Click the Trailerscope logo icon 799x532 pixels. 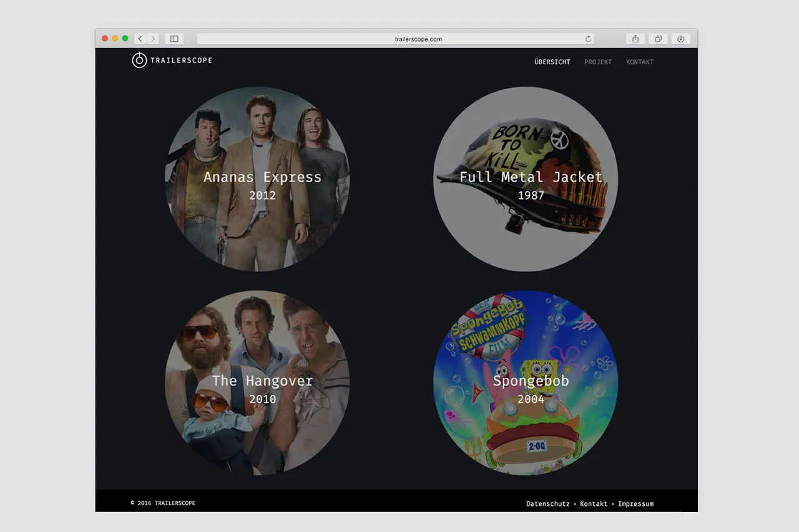pos(139,60)
